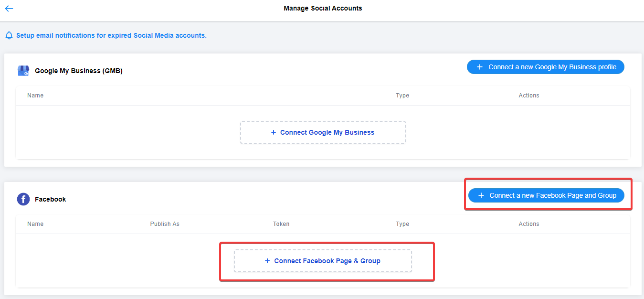This screenshot has height=299, width=644.
Task: Click the Facebook section heading
Action: coord(51,199)
